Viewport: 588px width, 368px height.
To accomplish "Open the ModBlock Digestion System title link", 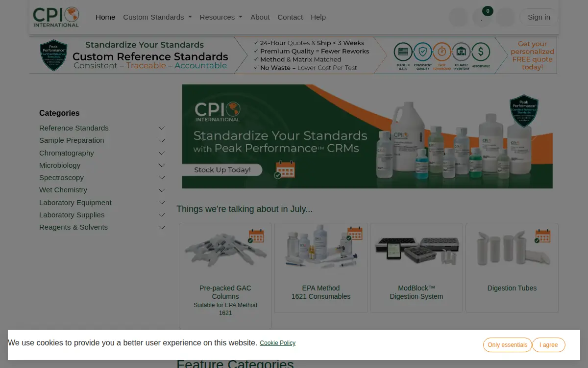I will pyautogui.click(x=416, y=292).
